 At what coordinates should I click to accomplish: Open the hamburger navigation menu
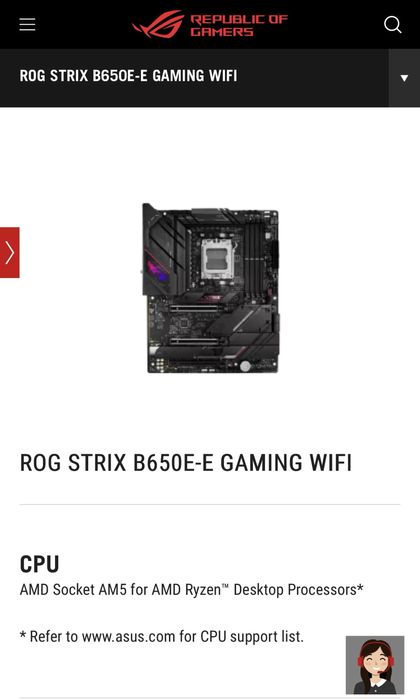tap(27, 25)
